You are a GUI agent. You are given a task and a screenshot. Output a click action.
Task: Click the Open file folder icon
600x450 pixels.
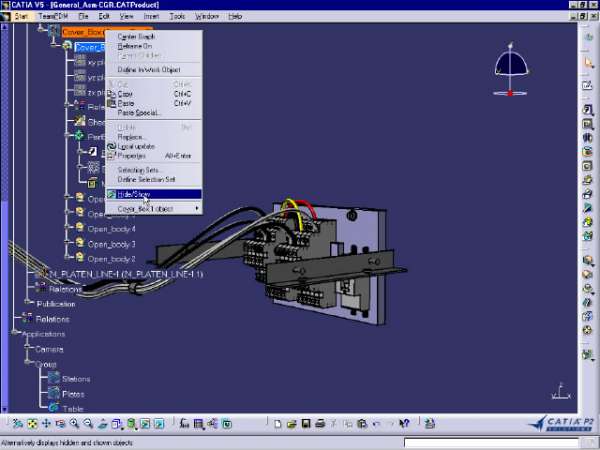coord(292,424)
